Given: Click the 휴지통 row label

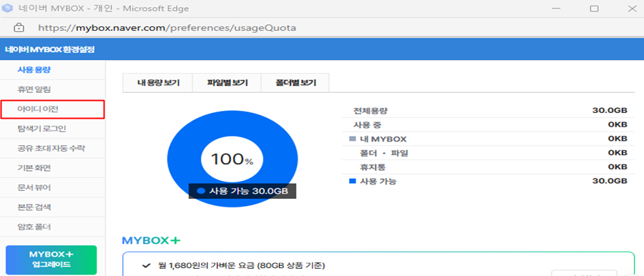Looking at the screenshot, I should 373,167.
